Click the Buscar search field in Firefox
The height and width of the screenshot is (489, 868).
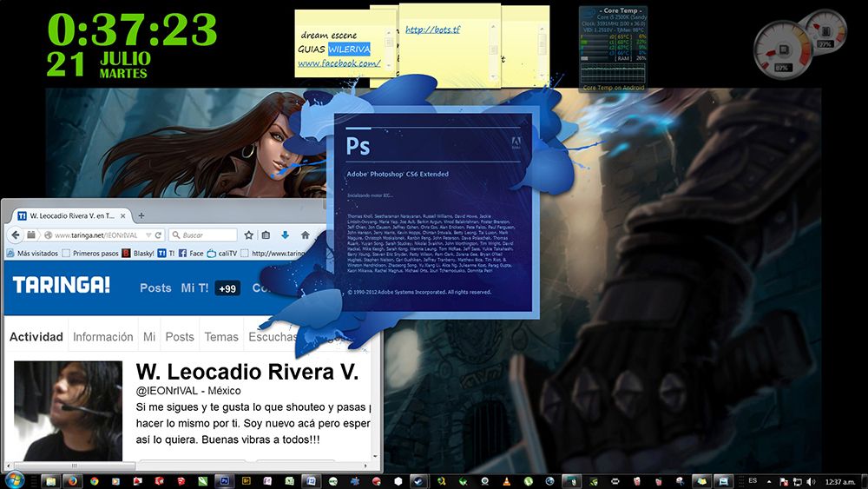203,235
